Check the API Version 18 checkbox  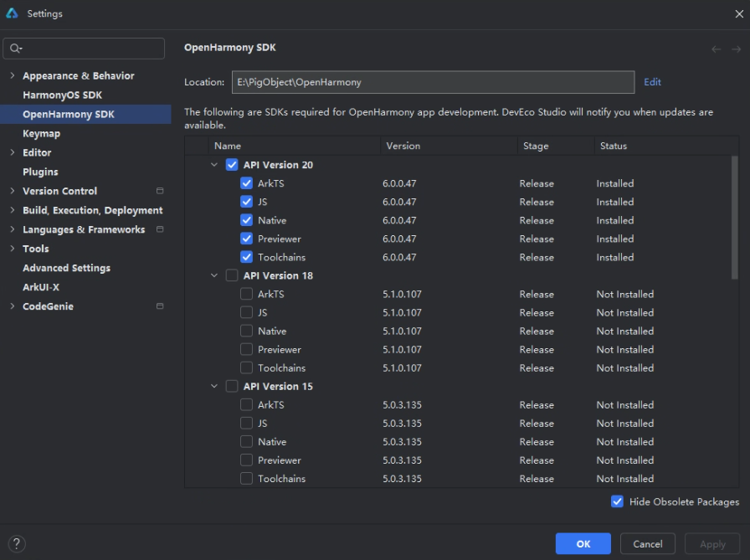point(232,275)
